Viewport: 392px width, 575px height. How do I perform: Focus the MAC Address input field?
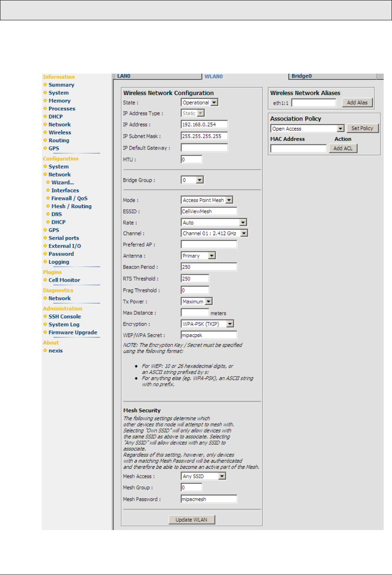pos(299,148)
